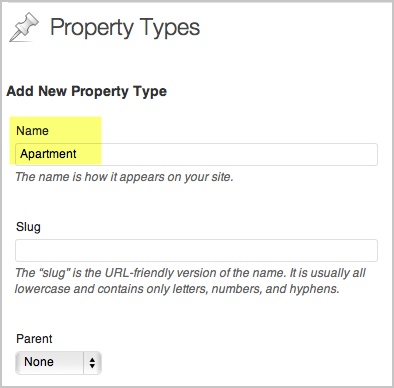Click the Property Types page title
This screenshot has width=394, height=388.
125,28
